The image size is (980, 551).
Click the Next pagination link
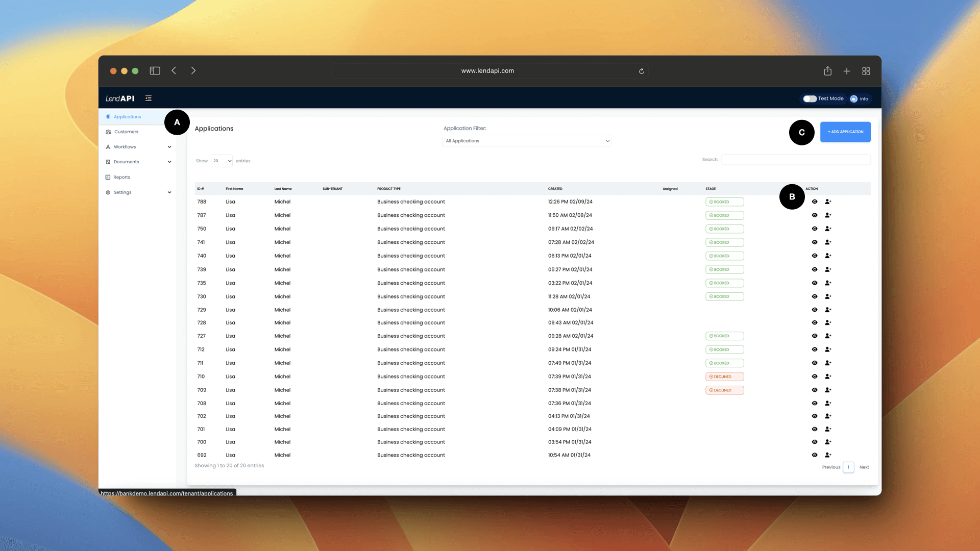click(x=864, y=467)
